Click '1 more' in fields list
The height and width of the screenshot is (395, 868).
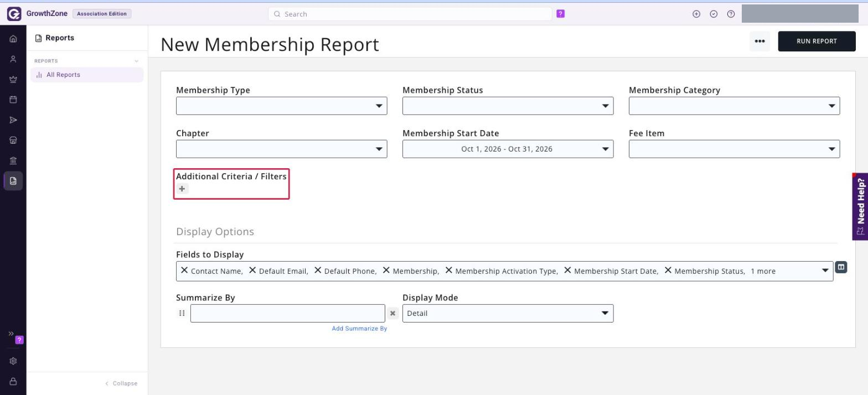pos(763,271)
